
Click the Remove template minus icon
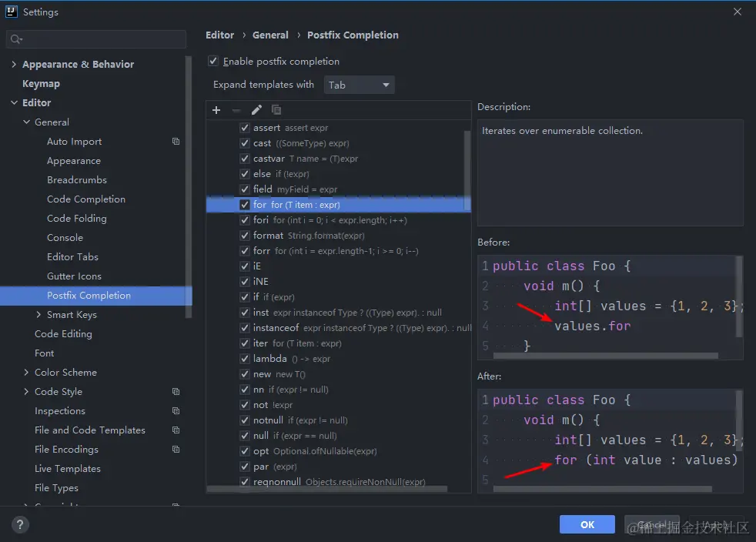[x=236, y=110]
